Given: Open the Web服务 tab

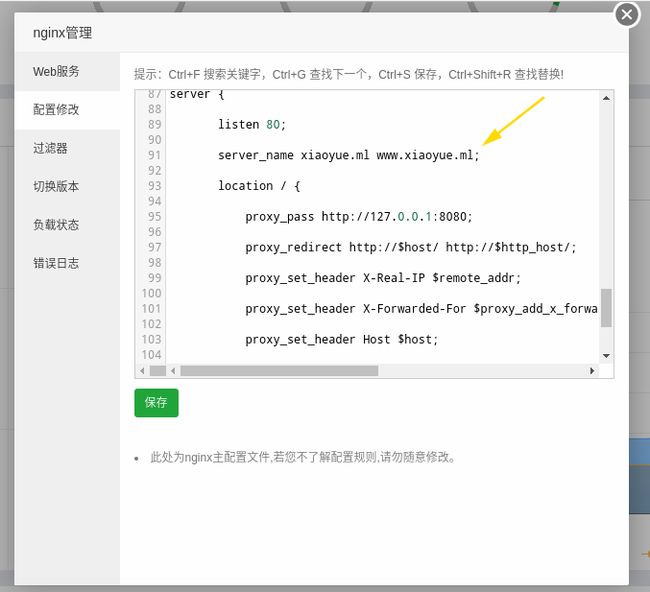Looking at the screenshot, I should click(x=67, y=71).
